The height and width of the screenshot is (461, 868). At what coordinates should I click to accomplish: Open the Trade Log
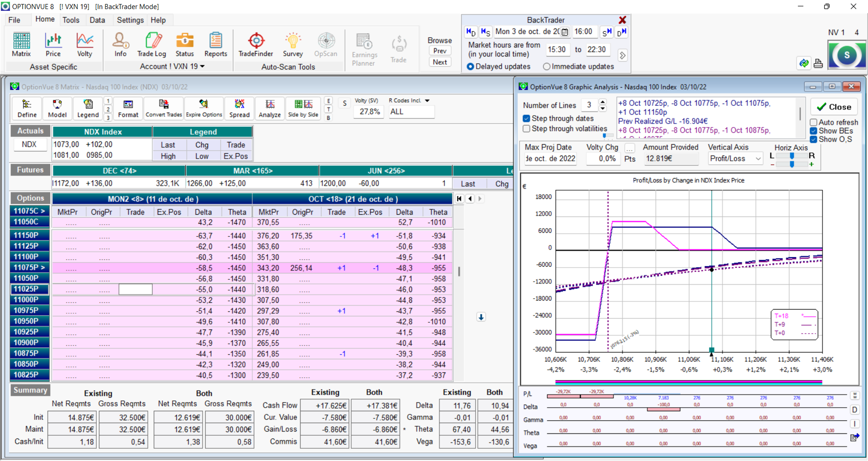pos(151,45)
